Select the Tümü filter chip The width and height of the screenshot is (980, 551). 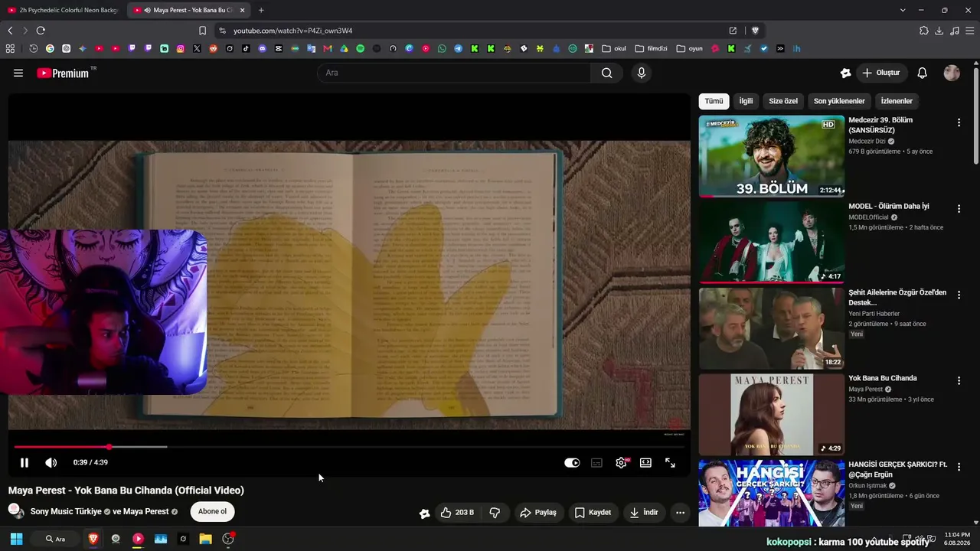click(x=714, y=101)
